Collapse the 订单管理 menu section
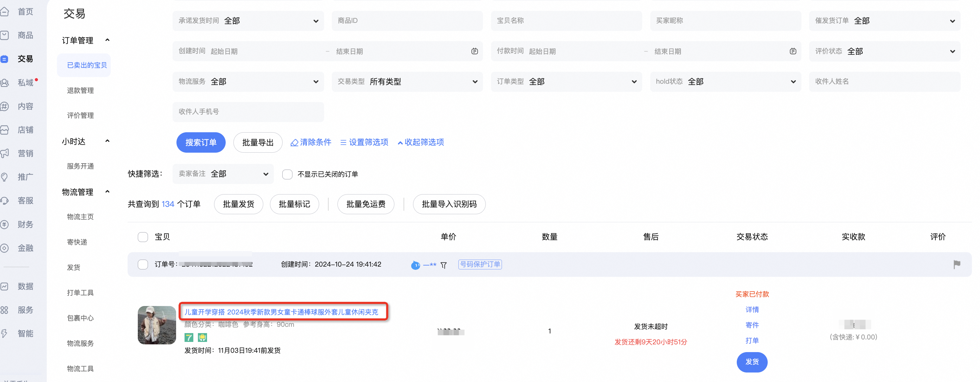 [x=107, y=40]
